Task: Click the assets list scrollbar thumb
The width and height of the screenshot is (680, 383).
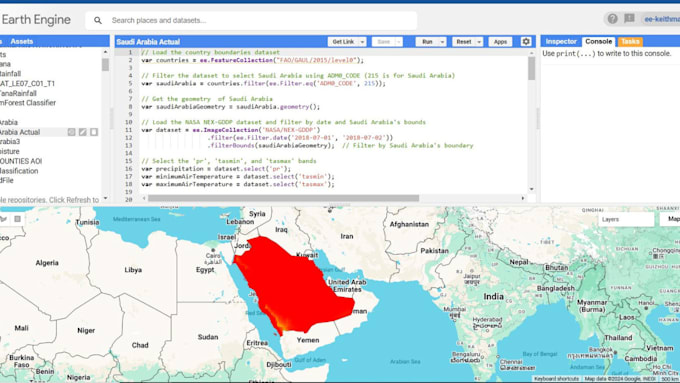Action: 105,64
